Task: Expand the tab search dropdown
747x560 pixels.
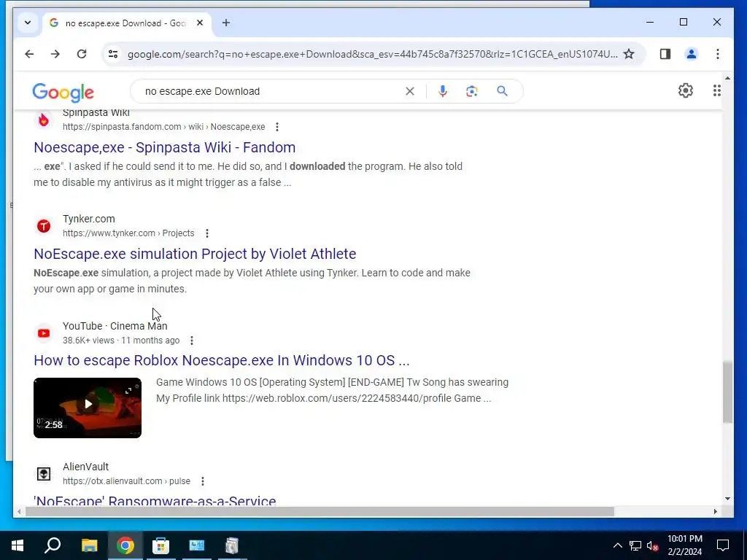Action: pyautogui.click(x=28, y=23)
